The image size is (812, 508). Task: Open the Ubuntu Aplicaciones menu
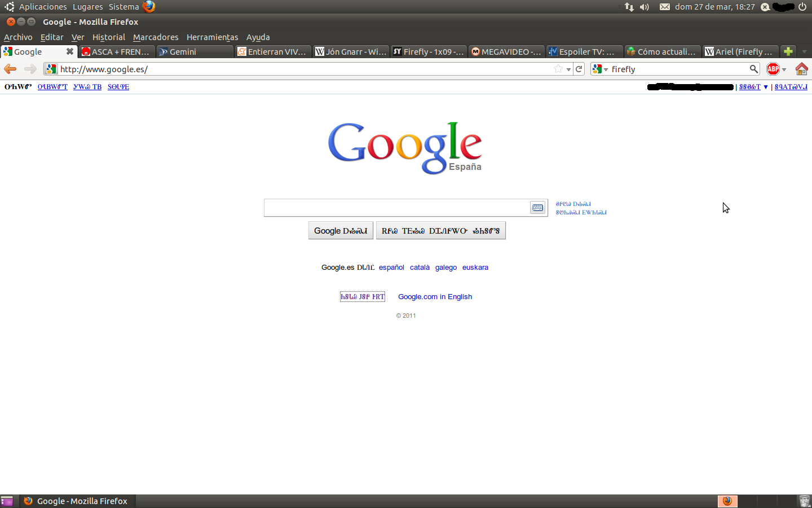pos(43,7)
